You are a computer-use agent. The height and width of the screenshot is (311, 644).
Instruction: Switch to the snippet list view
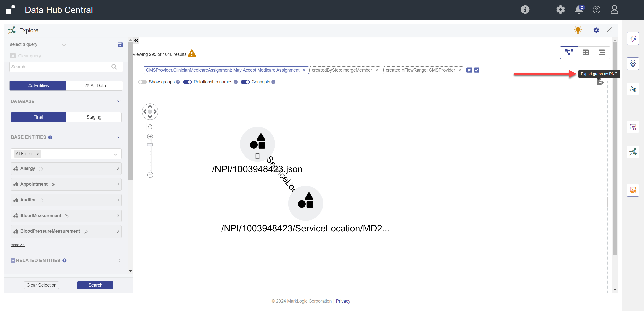coord(602,52)
